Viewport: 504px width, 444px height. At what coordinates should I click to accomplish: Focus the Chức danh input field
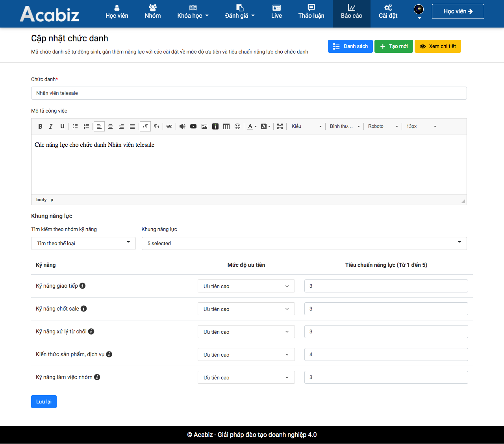249,93
